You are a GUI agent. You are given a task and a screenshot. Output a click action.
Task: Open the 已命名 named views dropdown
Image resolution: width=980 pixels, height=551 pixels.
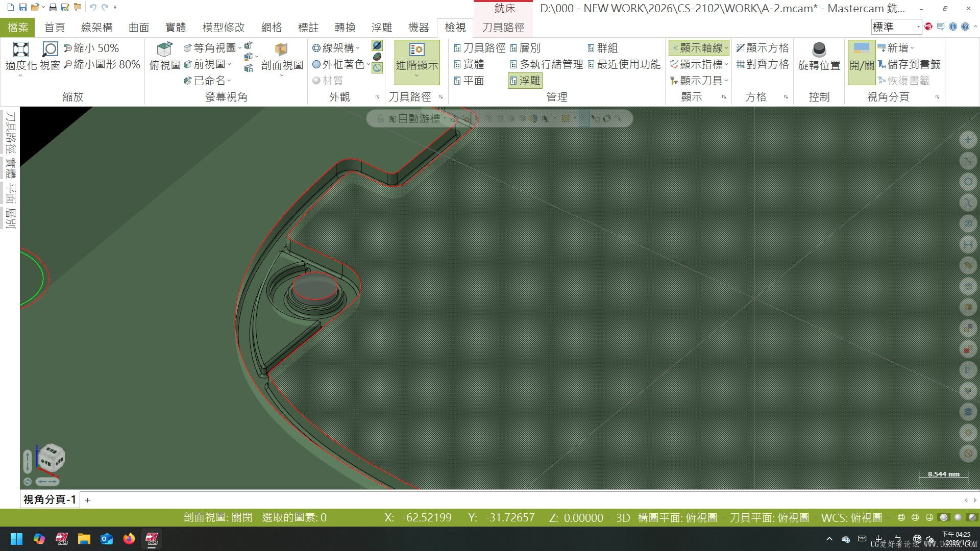coord(230,80)
